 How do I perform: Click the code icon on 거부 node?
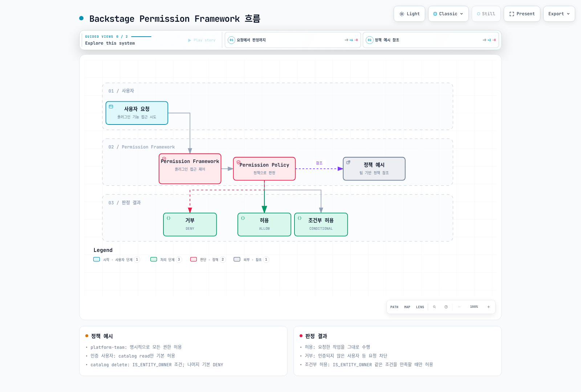168,218
